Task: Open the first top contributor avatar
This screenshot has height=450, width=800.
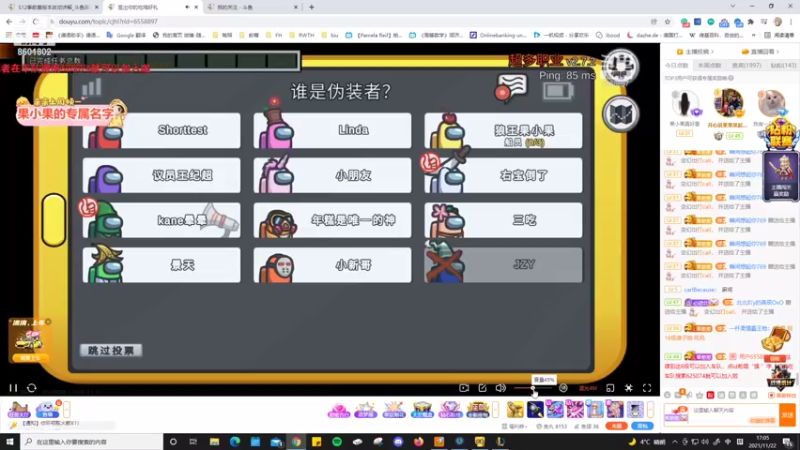Action: point(685,103)
